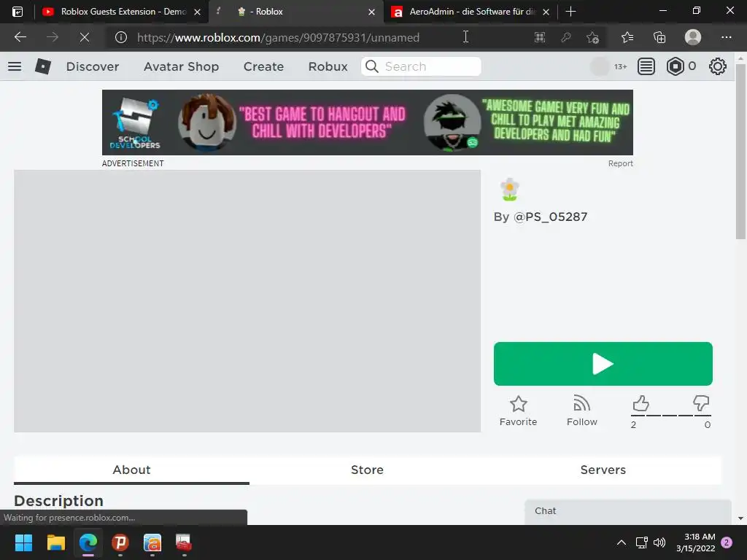Open the volume control

(659, 542)
